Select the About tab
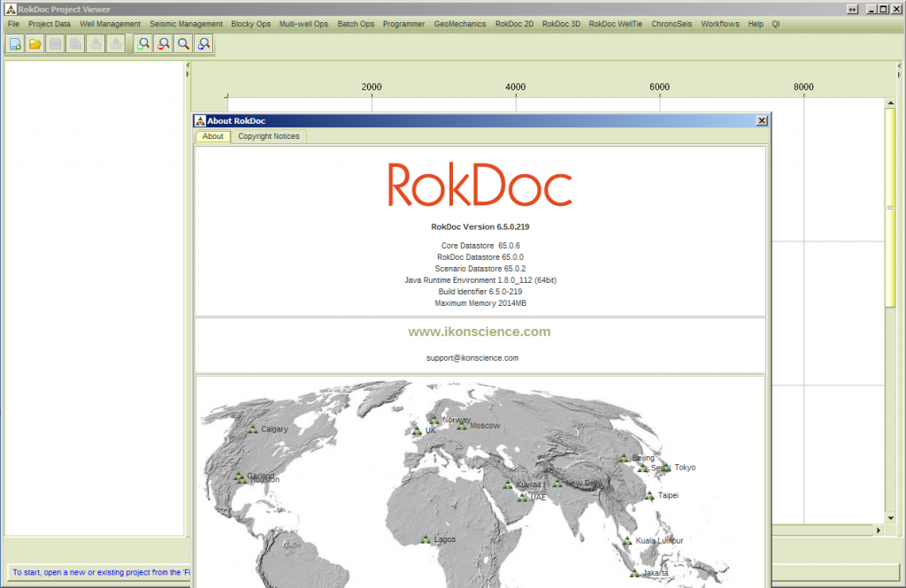This screenshot has width=906, height=588. tap(212, 136)
